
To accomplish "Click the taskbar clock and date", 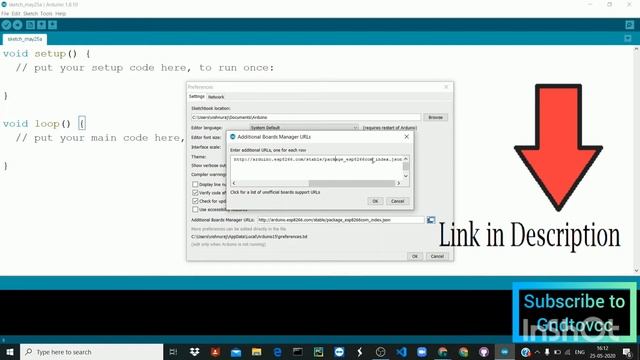I will [602, 352].
